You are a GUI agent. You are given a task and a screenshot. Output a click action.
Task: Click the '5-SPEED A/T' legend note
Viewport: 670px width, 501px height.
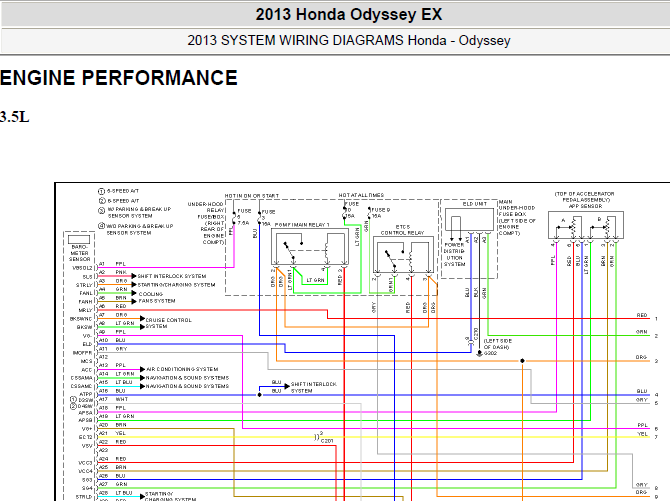click(x=123, y=191)
